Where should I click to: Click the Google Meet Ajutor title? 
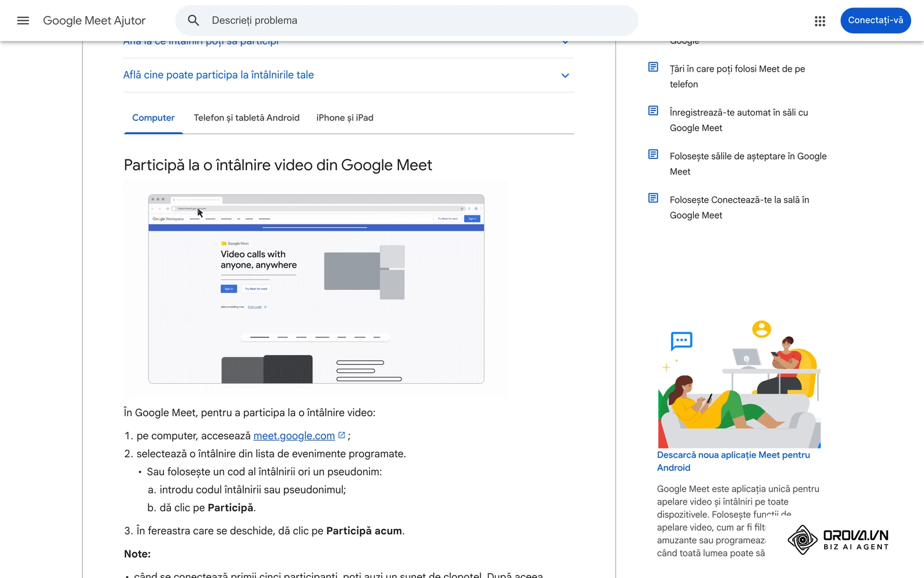tap(94, 21)
